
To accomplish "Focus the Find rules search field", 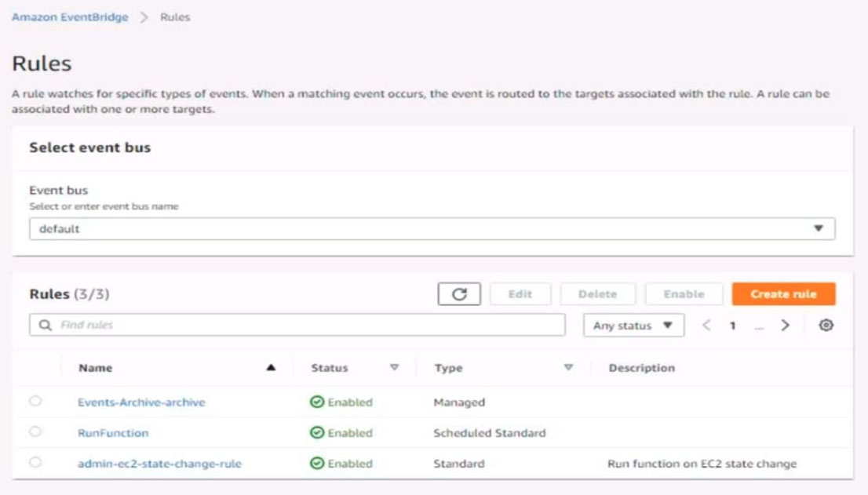I will (x=297, y=325).
